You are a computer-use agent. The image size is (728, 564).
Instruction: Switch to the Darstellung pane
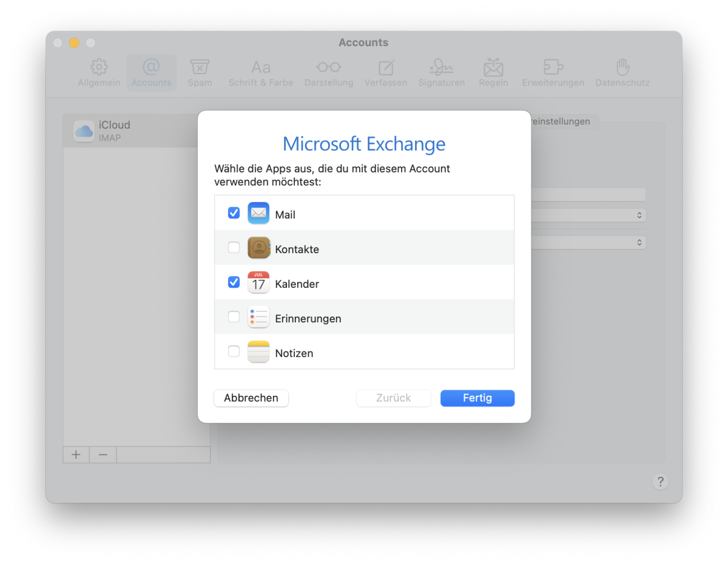pyautogui.click(x=329, y=73)
